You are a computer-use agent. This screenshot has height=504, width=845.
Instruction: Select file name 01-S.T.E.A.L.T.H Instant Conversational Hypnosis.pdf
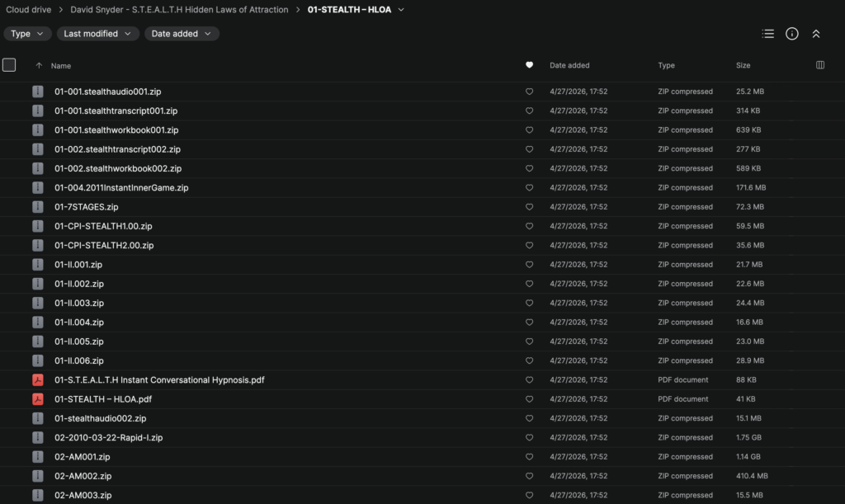[159, 380]
